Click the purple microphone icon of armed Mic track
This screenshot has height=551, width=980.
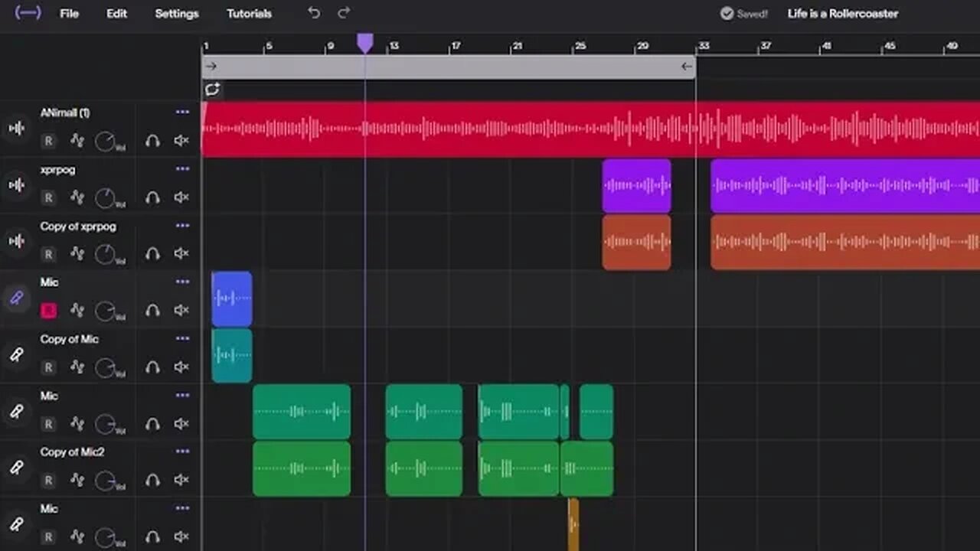[x=16, y=298]
